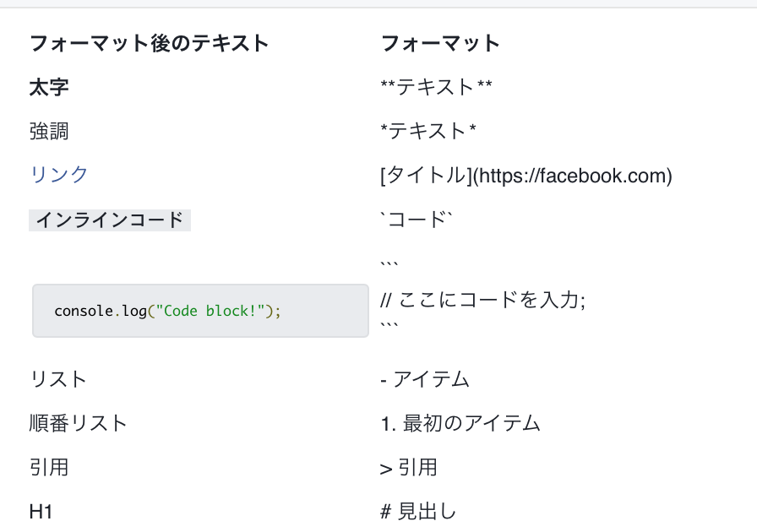Click the リスト label in left column
Image resolution: width=757 pixels, height=532 pixels.
[x=58, y=379]
